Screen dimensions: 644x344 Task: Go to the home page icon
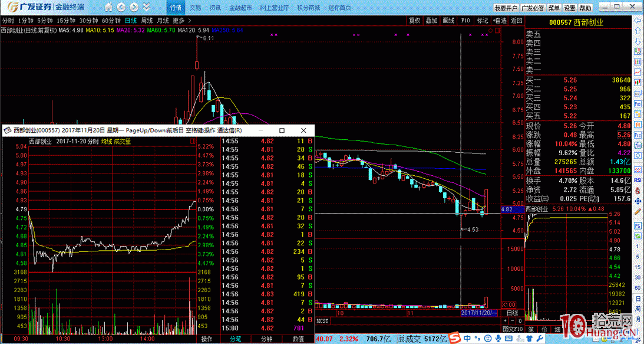(108, 7)
